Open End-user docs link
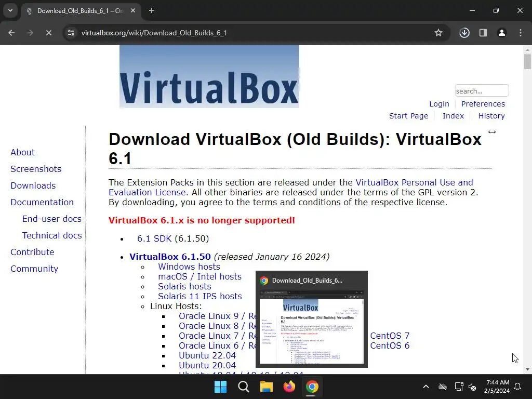Screen dimensions: 532x399 pos(51,219)
